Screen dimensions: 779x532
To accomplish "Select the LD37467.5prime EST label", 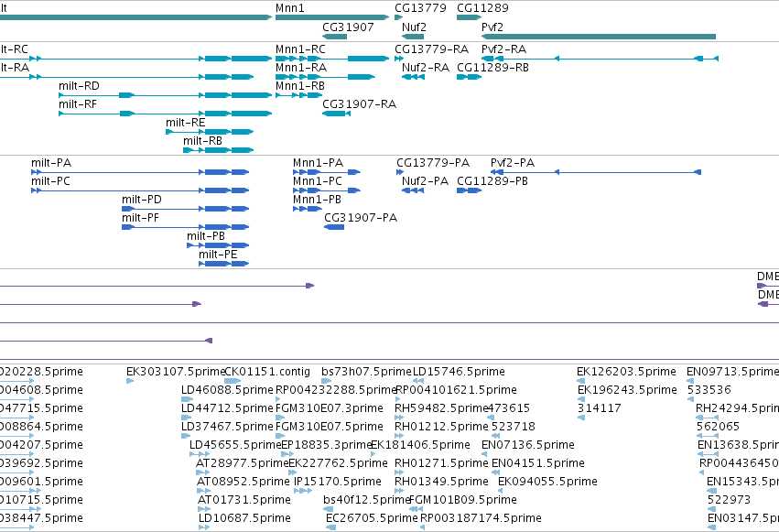I will [227, 427].
